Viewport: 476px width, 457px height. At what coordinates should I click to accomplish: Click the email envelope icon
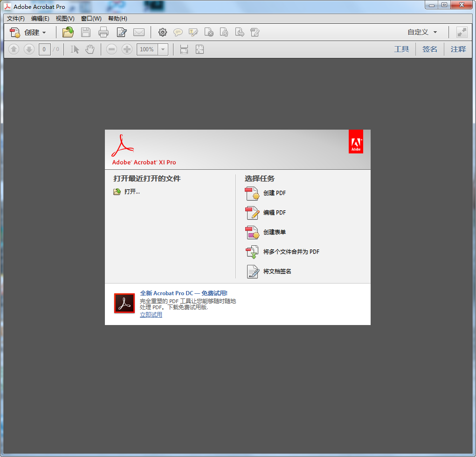(x=139, y=32)
